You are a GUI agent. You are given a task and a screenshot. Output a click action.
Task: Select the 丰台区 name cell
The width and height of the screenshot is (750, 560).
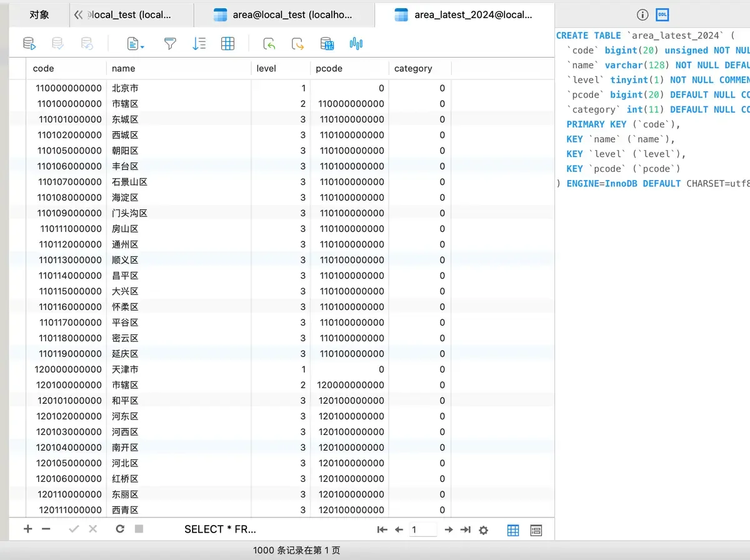tap(179, 166)
